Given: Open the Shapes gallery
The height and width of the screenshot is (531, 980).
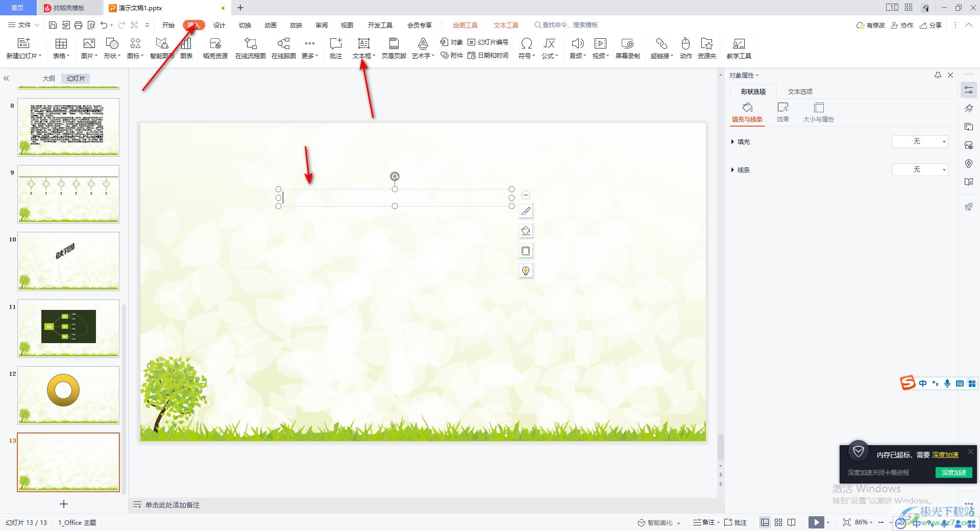Looking at the screenshot, I should click(112, 49).
